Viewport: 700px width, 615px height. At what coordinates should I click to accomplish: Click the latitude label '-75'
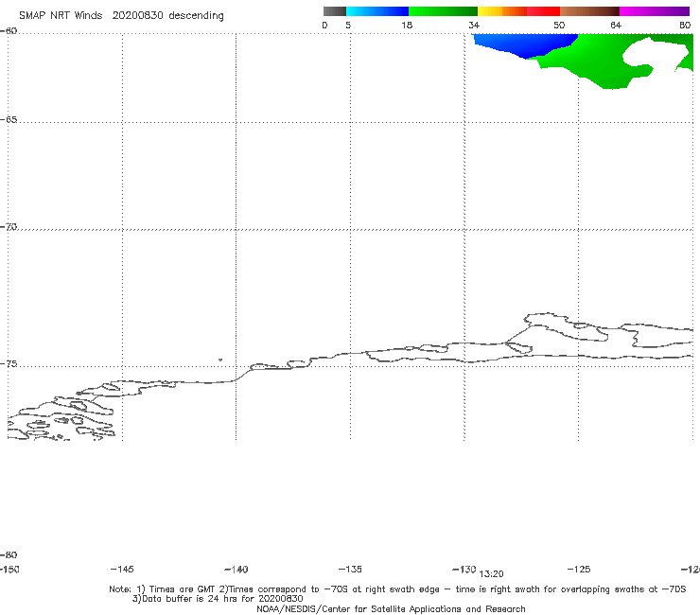[9, 363]
